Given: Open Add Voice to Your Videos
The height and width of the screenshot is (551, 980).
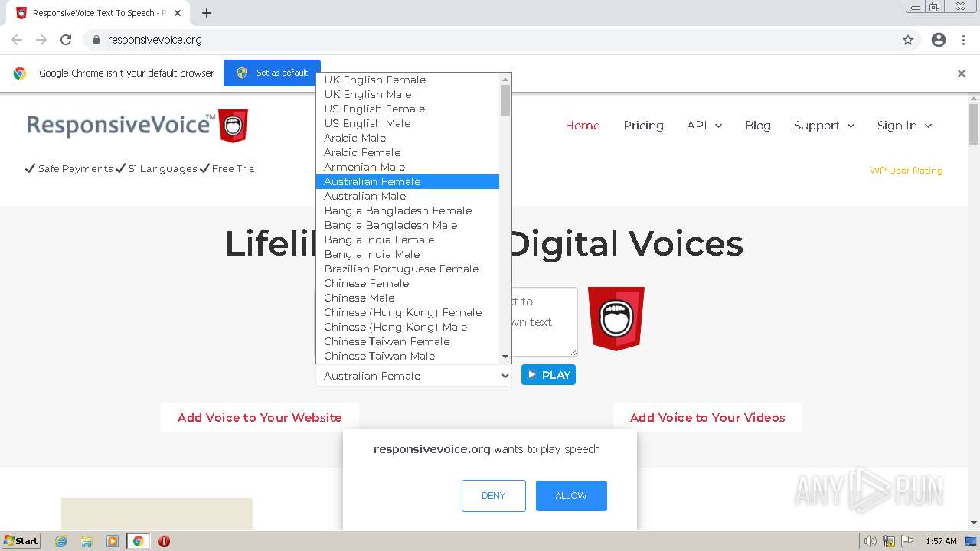Looking at the screenshot, I should pyautogui.click(x=707, y=418).
